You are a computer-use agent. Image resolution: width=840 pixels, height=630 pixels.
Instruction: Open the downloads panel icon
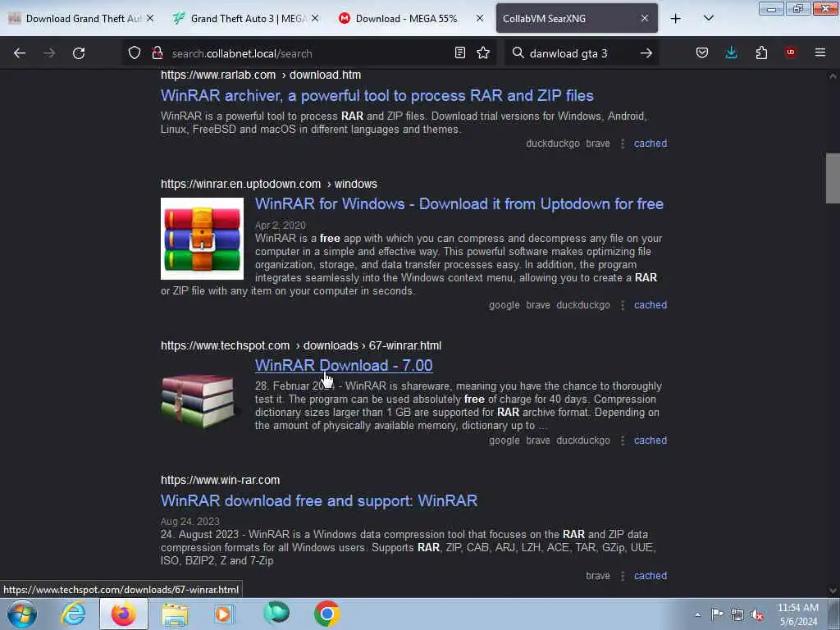[x=731, y=53]
